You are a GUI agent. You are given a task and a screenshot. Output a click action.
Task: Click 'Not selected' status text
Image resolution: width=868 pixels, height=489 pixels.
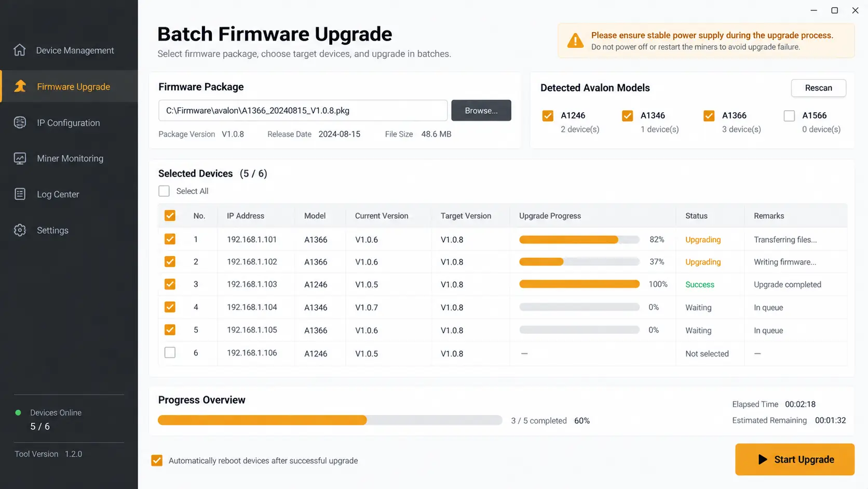coord(707,353)
